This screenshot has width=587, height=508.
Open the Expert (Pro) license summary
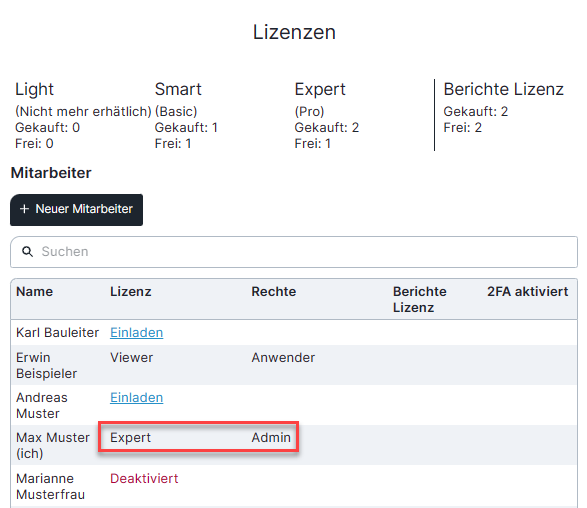[x=326, y=115]
